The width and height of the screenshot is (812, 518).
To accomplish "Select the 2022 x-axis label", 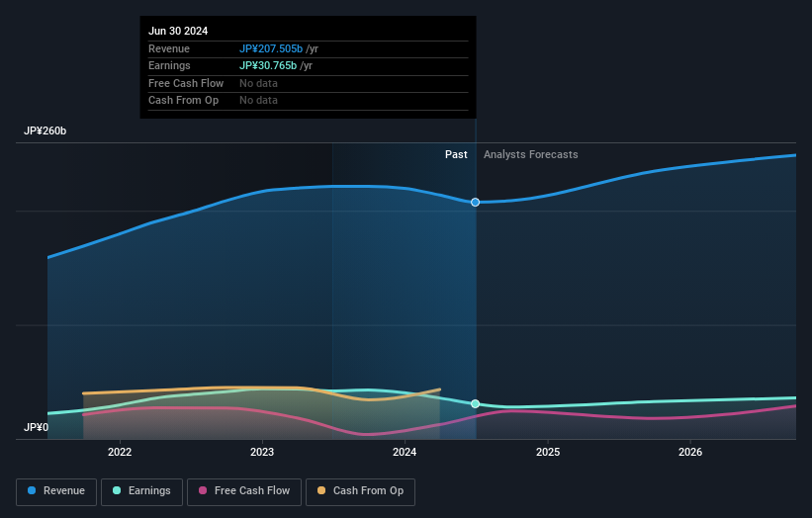I will point(120,452).
